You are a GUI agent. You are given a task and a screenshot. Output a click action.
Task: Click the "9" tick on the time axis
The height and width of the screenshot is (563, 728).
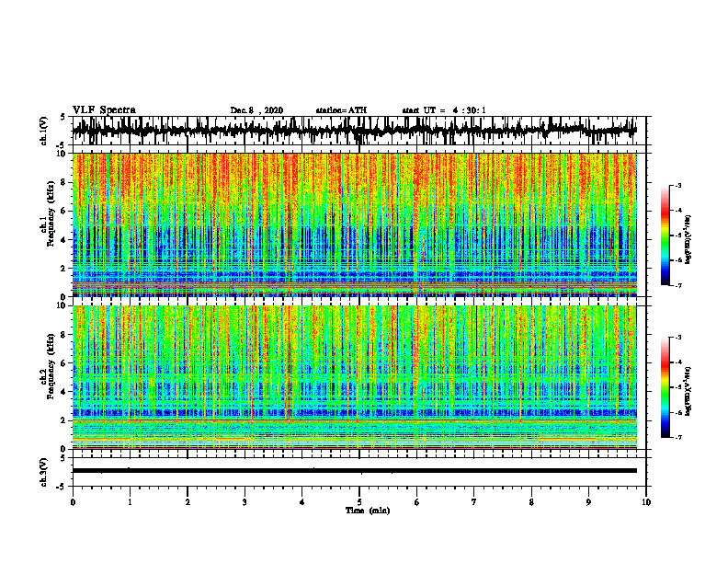pyautogui.click(x=588, y=502)
